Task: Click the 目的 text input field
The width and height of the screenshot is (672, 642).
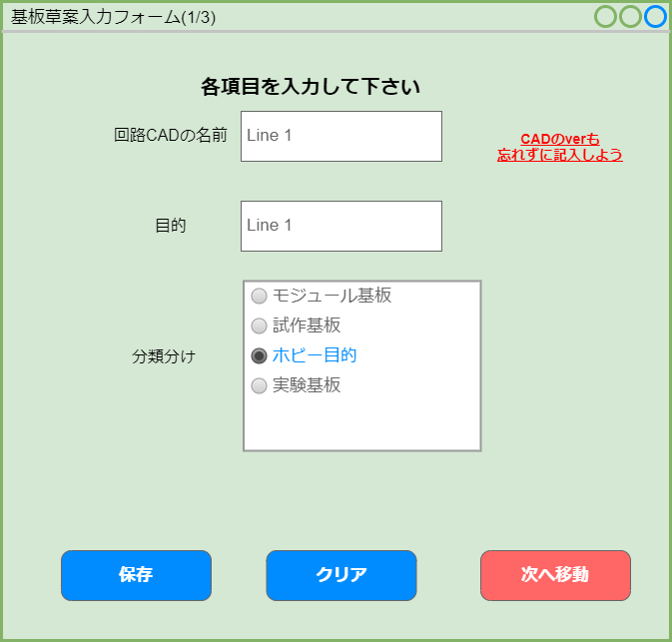Action: click(341, 226)
